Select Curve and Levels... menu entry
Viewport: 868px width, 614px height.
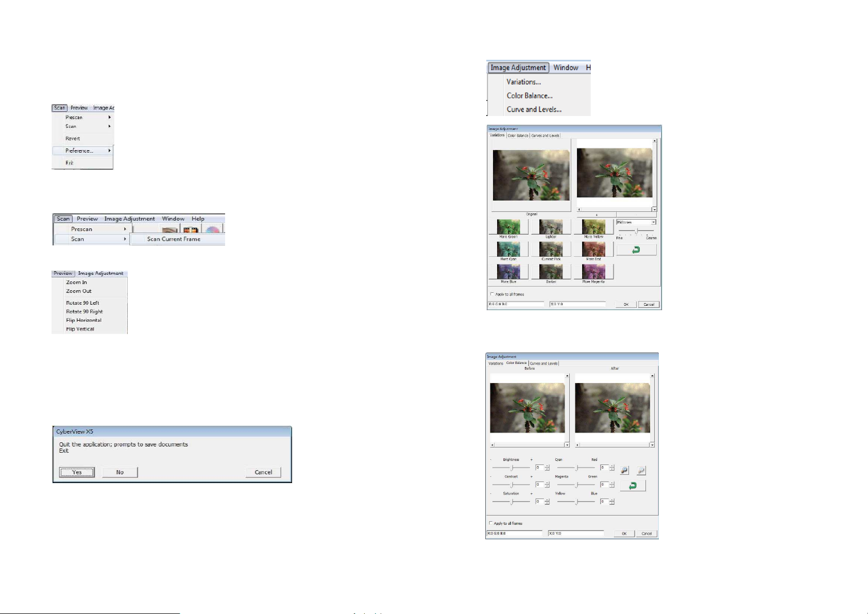[x=534, y=109]
